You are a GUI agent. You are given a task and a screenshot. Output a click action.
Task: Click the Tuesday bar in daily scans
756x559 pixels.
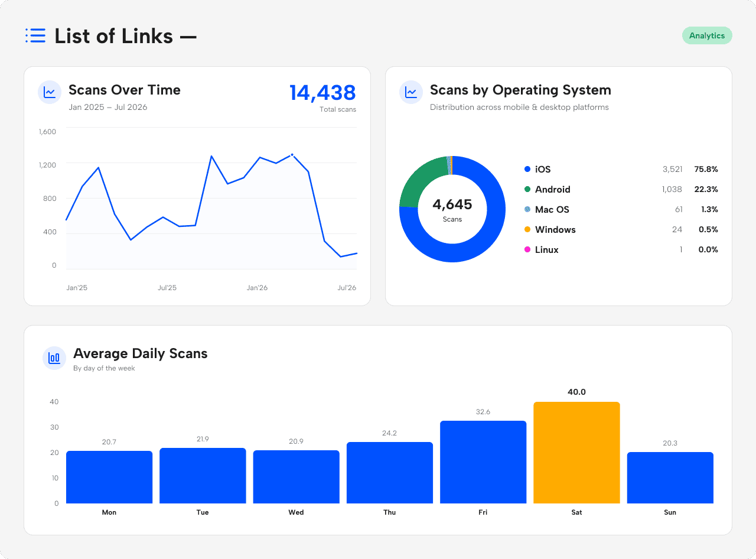point(203,476)
